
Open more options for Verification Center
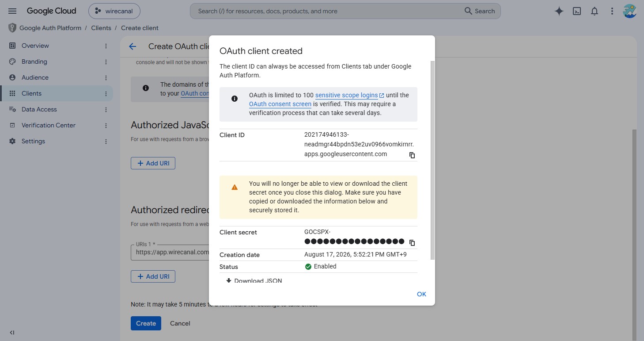click(106, 126)
